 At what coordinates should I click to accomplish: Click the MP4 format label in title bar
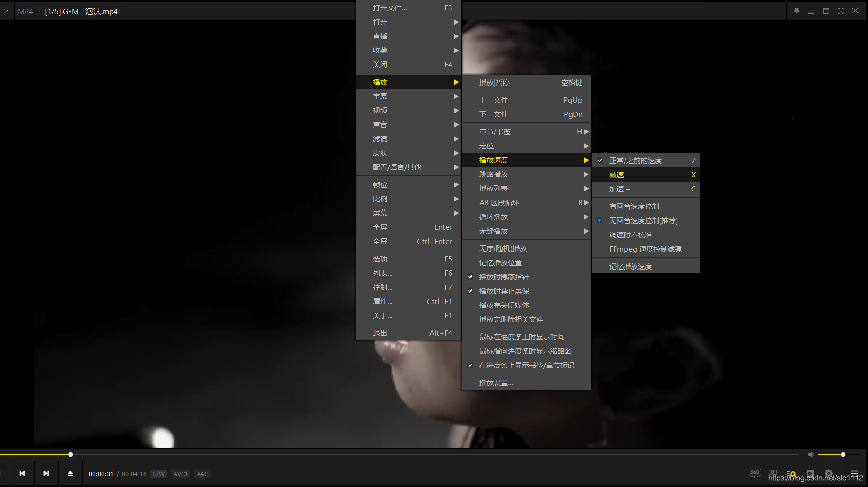point(26,11)
